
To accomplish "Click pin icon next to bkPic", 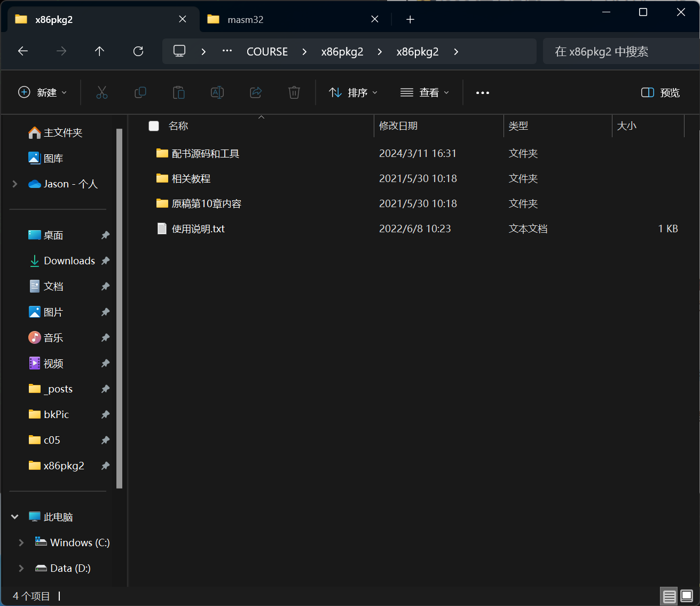I will click(105, 414).
